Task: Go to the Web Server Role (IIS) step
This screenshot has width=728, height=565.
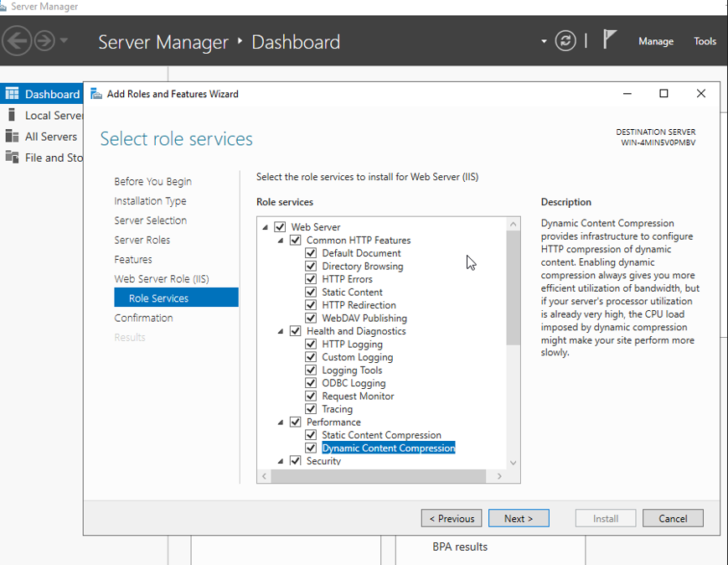Action: [x=162, y=279]
